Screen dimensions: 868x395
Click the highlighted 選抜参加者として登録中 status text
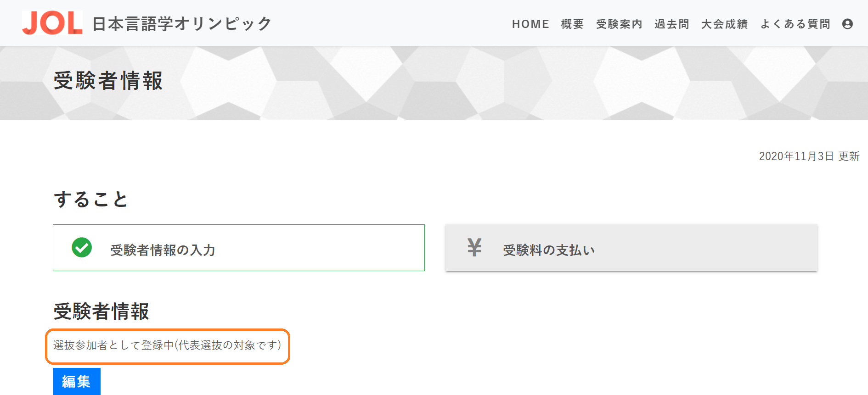point(167,345)
